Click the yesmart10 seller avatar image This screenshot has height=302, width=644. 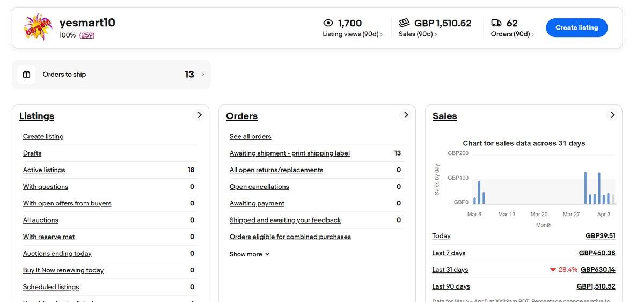click(38, 27)
